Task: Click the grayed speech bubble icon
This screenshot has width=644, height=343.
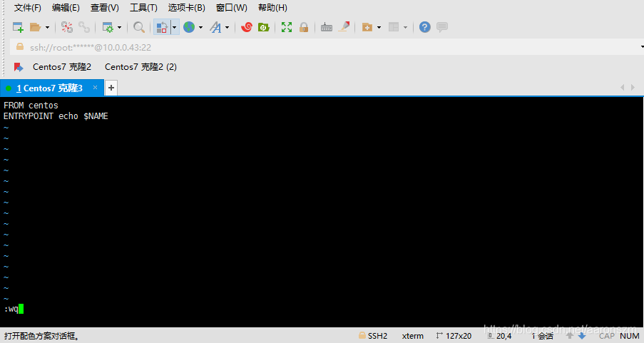Action: pyautogui.click(x=442, y=27)
